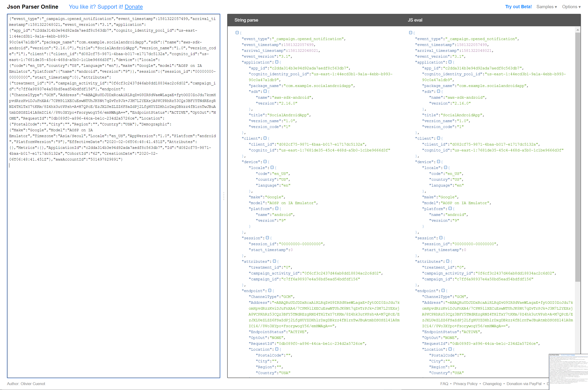Image resolution: width=588 pixels, height=390 pixels.
Task: Collapse "Location" node in JS eval
Action: (450, 349)
